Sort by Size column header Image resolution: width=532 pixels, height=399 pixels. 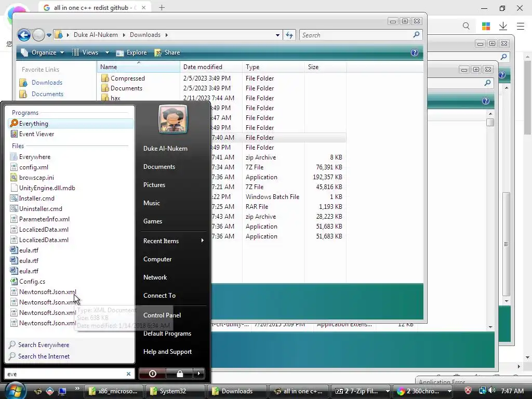[325, 67]
